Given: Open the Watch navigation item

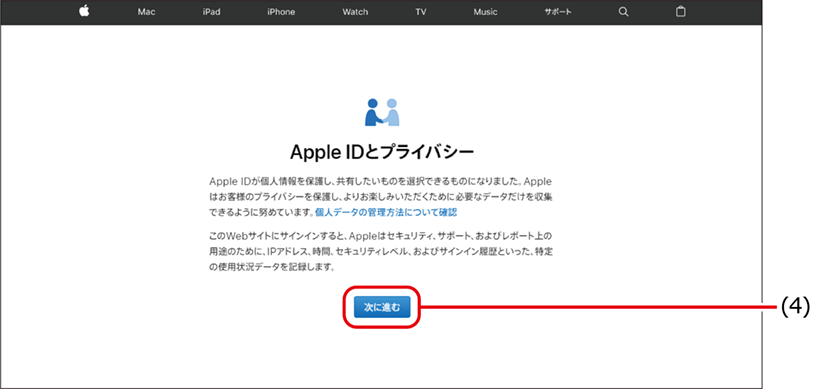Looking at the screenshot, I should 355,12.
